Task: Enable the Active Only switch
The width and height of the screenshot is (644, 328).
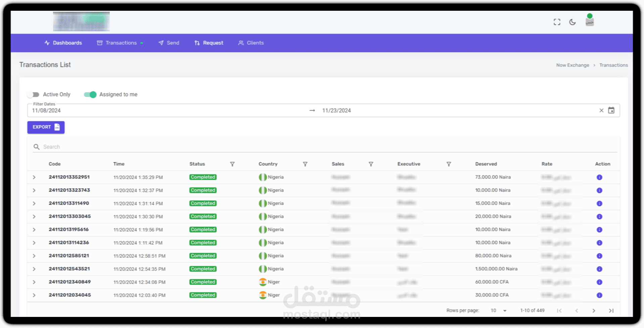Action: (33, 94)
